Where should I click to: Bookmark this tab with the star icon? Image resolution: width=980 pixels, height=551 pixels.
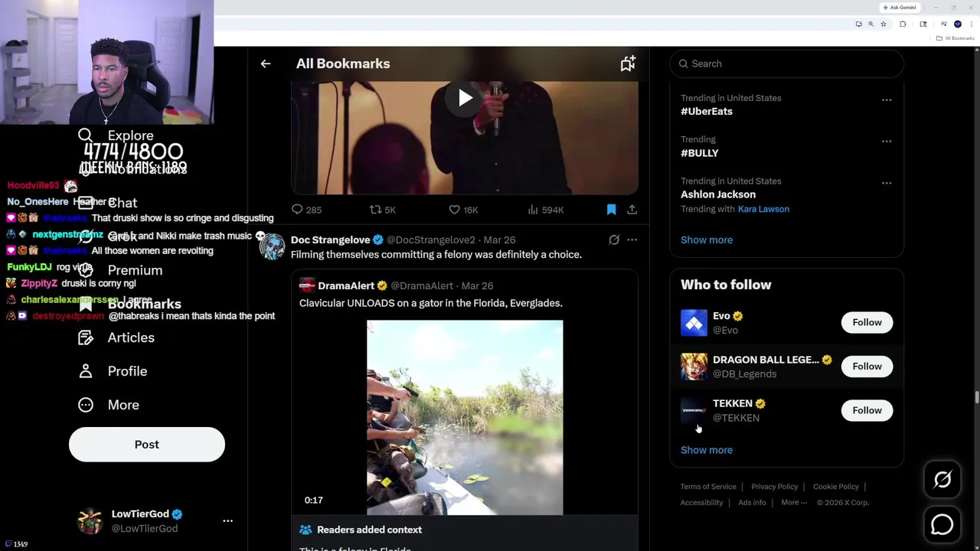pyautogui.click(x=884, y=24)
